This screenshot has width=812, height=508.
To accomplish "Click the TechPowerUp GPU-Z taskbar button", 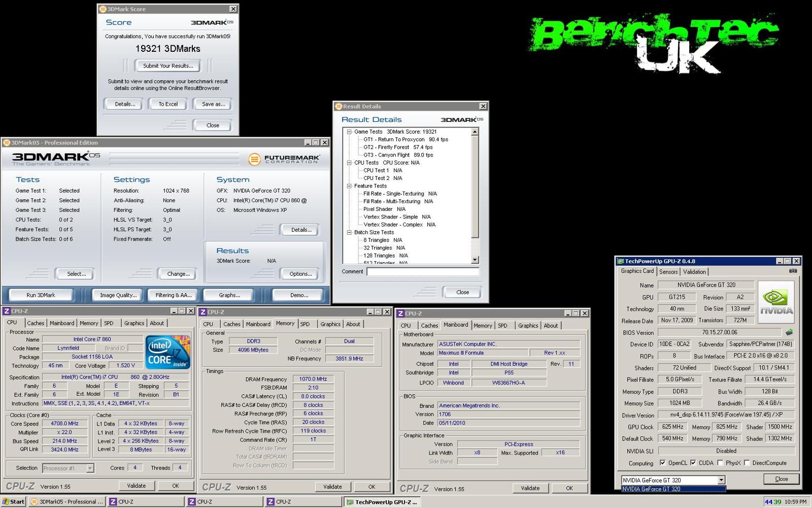I will coord(383,501).
